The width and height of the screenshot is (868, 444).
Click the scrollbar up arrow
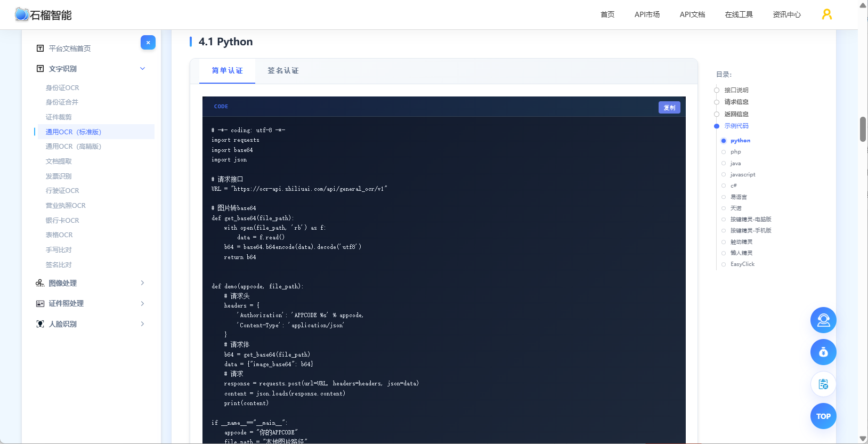tap(863, 5)
